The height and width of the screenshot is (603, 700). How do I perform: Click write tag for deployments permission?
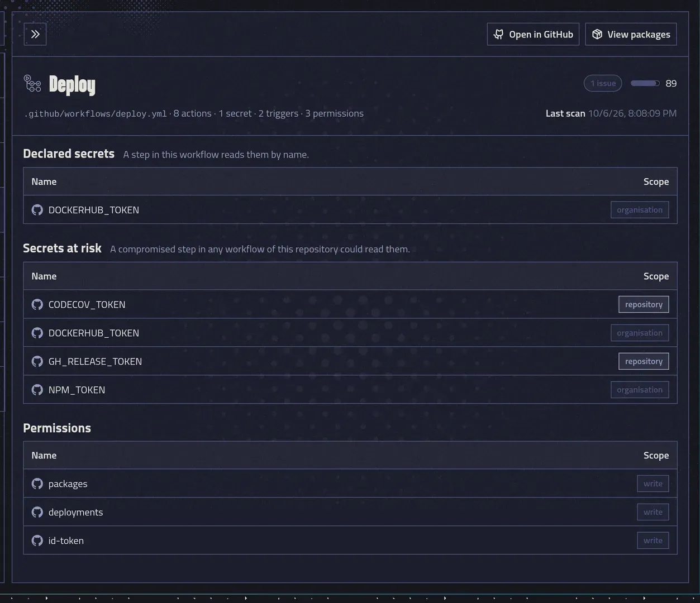coord(653,512)
